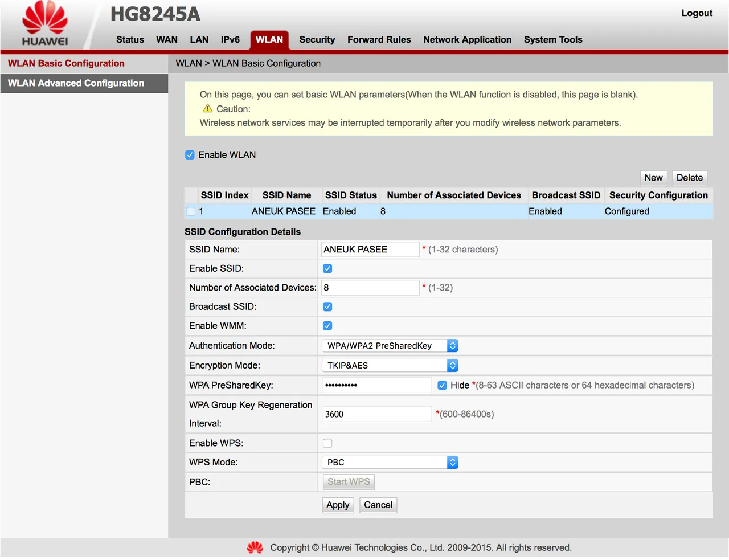Screen dimensions: 729x560
Task: Toggle the Enable WLAN checkbox
Action: 190,155
